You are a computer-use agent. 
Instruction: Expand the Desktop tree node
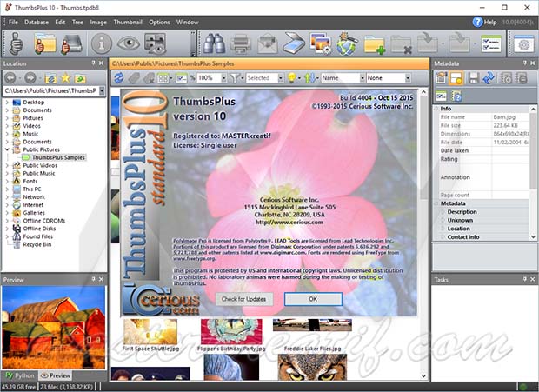tap(7, 102)
